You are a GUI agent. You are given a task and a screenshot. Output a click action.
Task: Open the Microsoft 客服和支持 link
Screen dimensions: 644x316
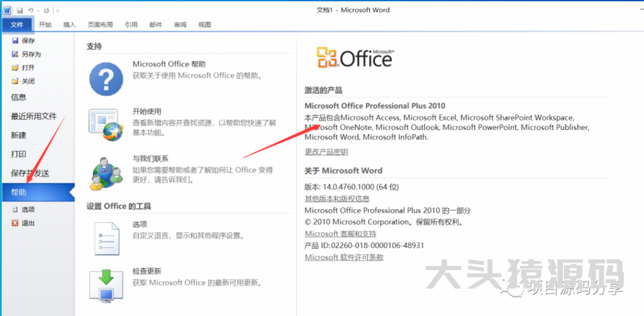[x=340, y=234]
